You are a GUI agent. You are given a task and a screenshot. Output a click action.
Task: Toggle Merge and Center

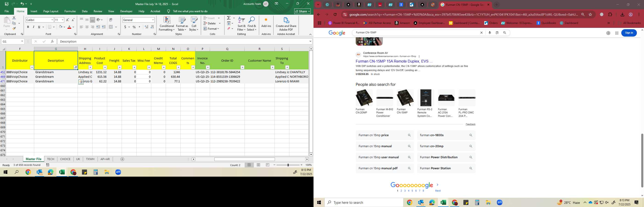pyautogui.click(x=111, y=27)
